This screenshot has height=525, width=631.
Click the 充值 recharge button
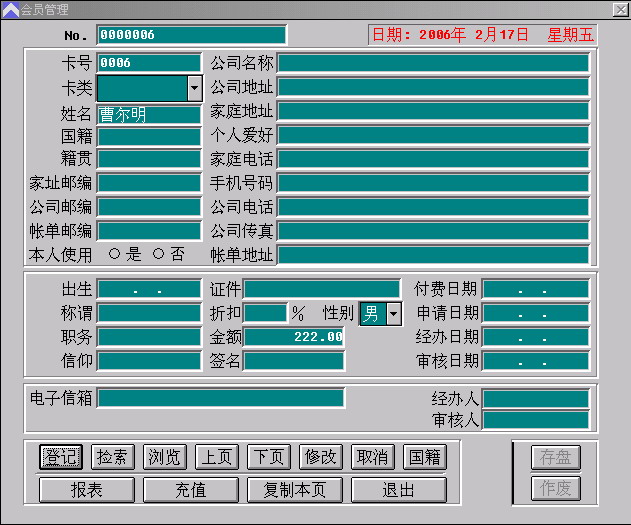click(190, 490)
